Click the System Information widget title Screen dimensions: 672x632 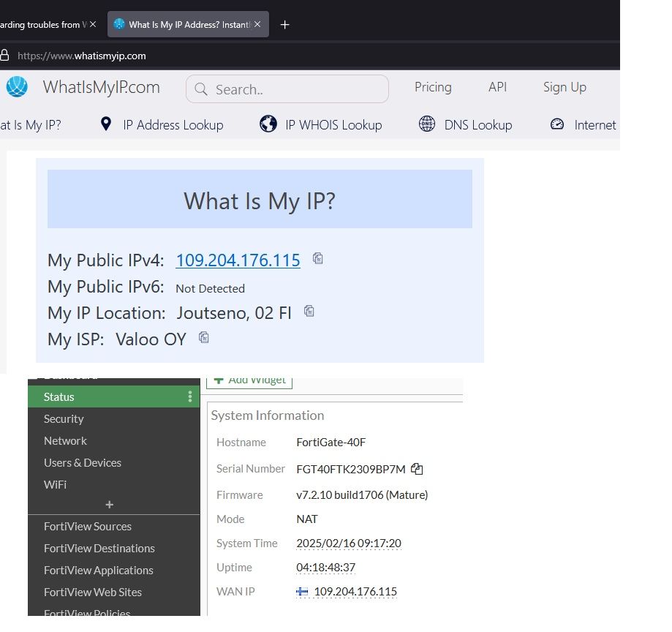click(x=268, y=415)
